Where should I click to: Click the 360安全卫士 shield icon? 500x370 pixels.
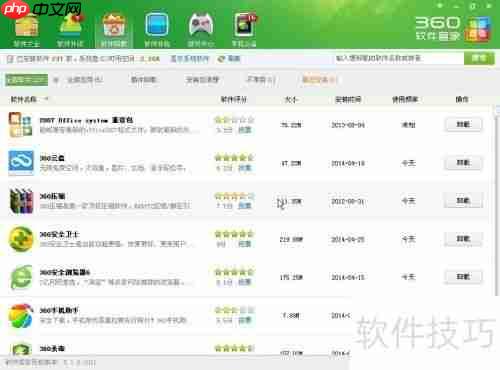point(21,239)
